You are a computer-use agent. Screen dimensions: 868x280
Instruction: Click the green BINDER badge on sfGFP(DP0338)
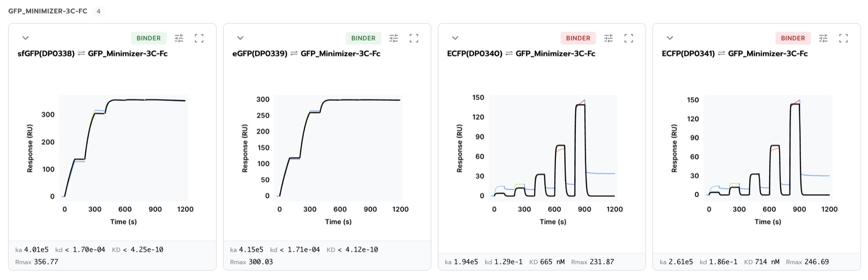(x=149, y=38)
